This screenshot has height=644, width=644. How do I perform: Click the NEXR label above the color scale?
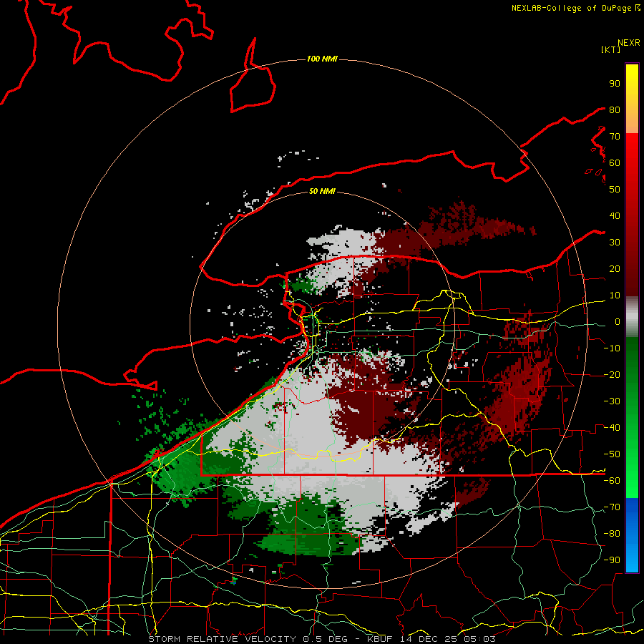[x=628, y=43]
